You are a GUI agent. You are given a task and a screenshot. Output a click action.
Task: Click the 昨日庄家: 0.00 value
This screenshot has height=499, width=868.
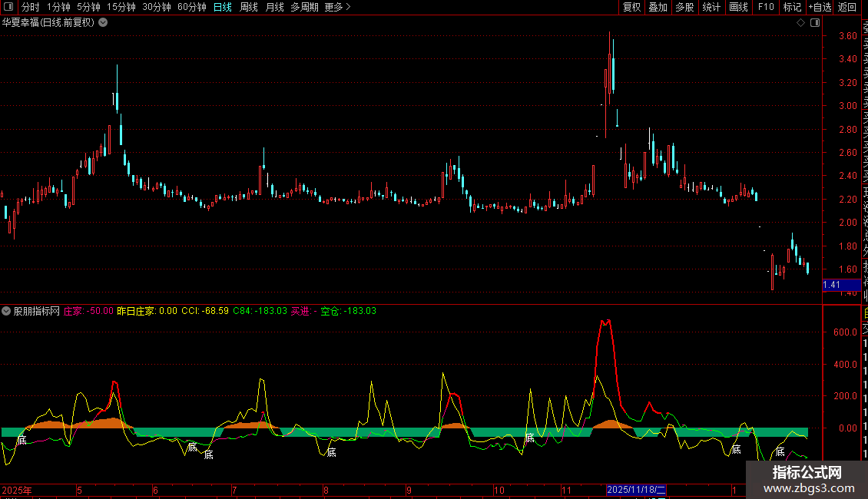click(x=147, y=311)
